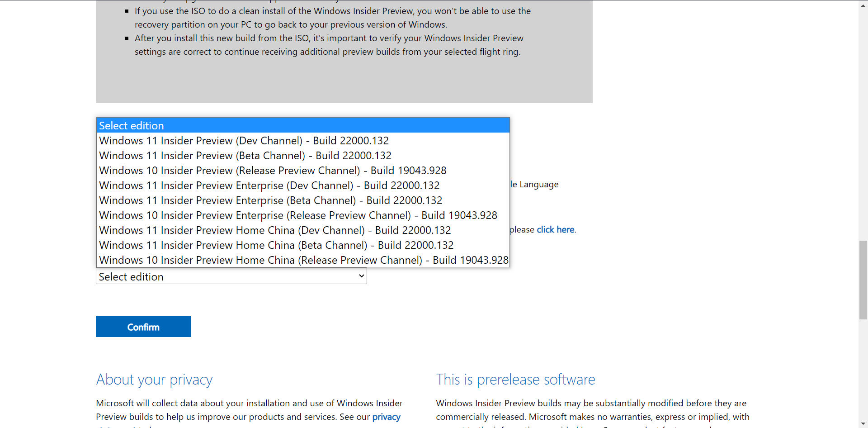The image size is (868, 428).
Task: Open the privacy link in privacy paragraph
Action: 386,417
